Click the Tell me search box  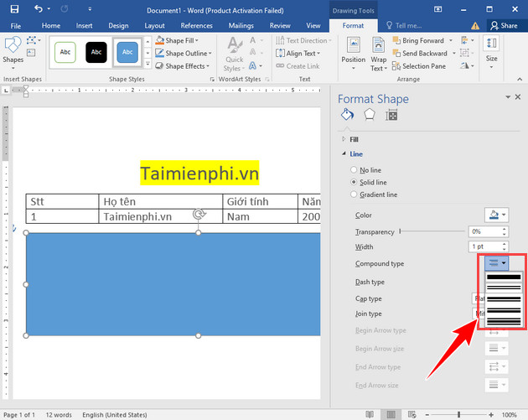[x=404, y=26]
